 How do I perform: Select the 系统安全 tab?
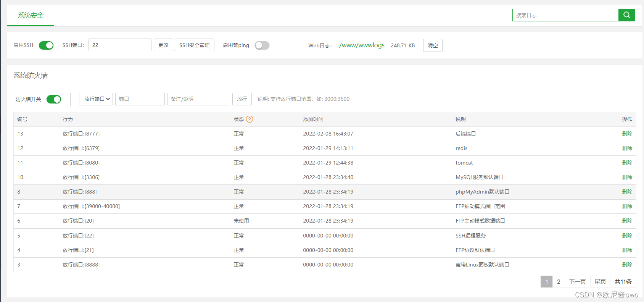click(31, 15)
